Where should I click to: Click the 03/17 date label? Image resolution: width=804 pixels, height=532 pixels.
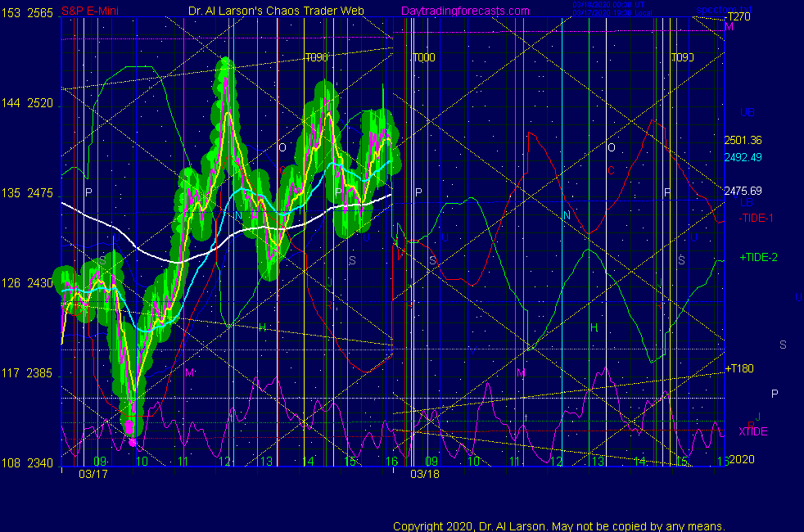coord(93,474)
